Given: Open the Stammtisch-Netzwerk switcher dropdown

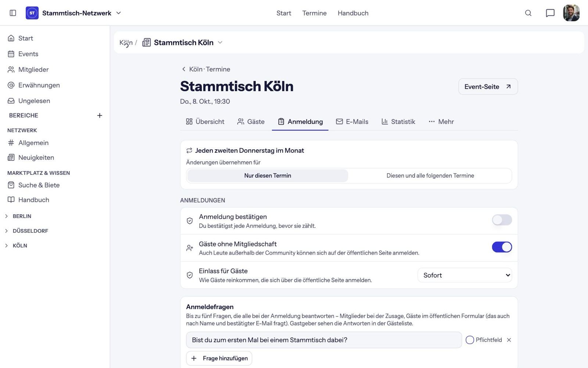Looking at the screenshot, I should click(x=118, y=13).
